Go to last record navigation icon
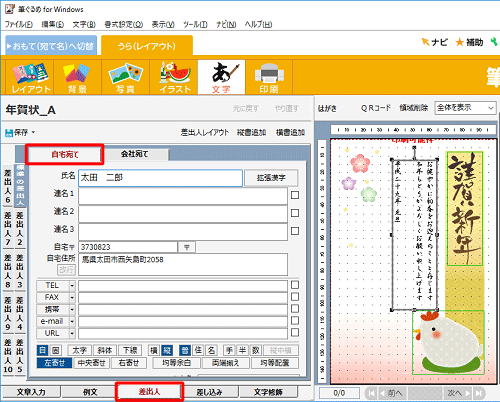Image resolution: width=500 pixels, height=402 pixels. coord(479,393)
